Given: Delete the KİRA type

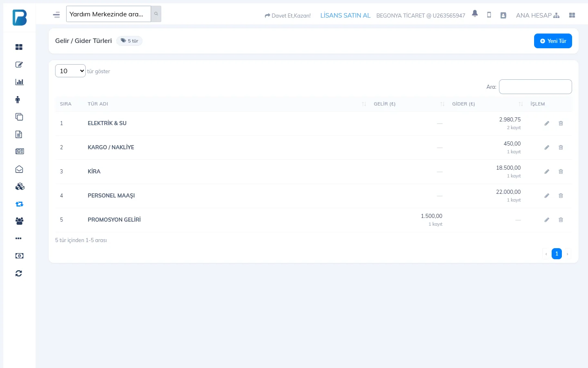Looking at the screenshot, I should pos(561,172).
